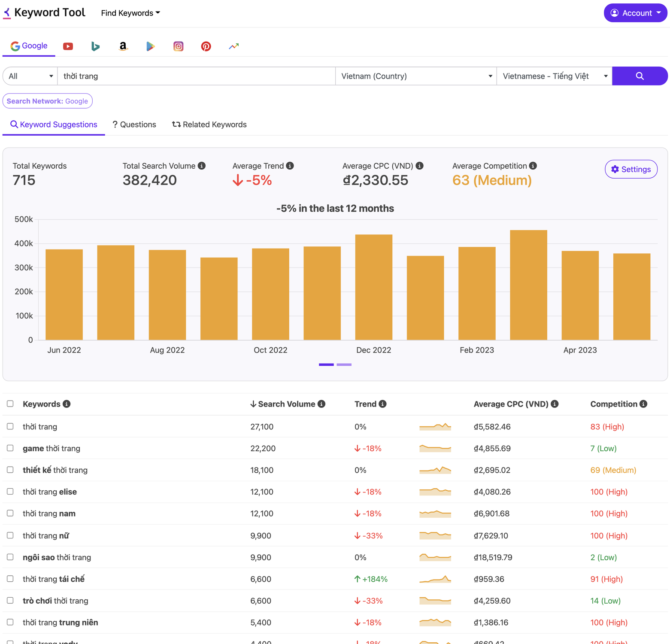Image resolution: width=670 pixels, height=644 pixels.
Task: Click the Trend column header
Action: pyautogui.click(x=365, y=404)
